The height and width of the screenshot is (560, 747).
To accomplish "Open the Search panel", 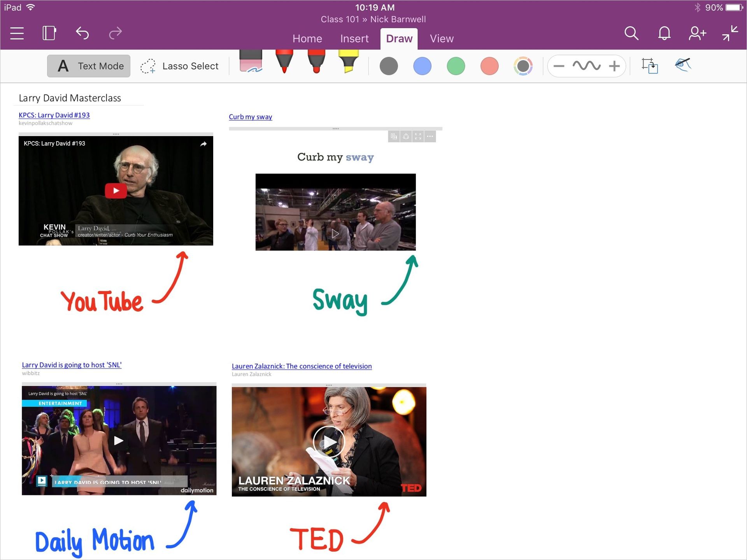I will point(632,33).
